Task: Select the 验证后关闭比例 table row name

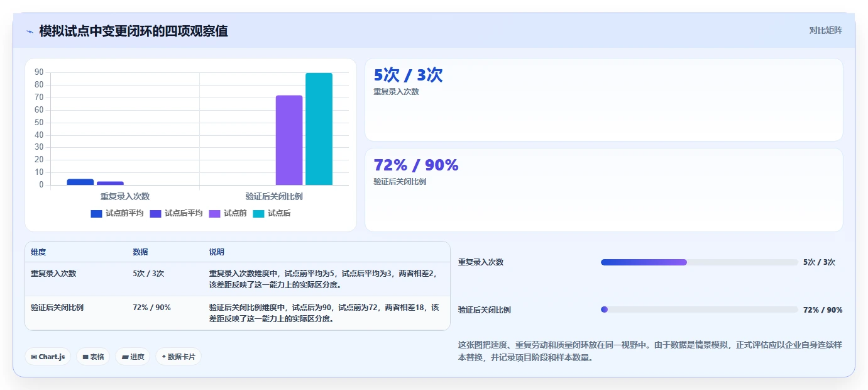Action: click(x=57, y=308)
